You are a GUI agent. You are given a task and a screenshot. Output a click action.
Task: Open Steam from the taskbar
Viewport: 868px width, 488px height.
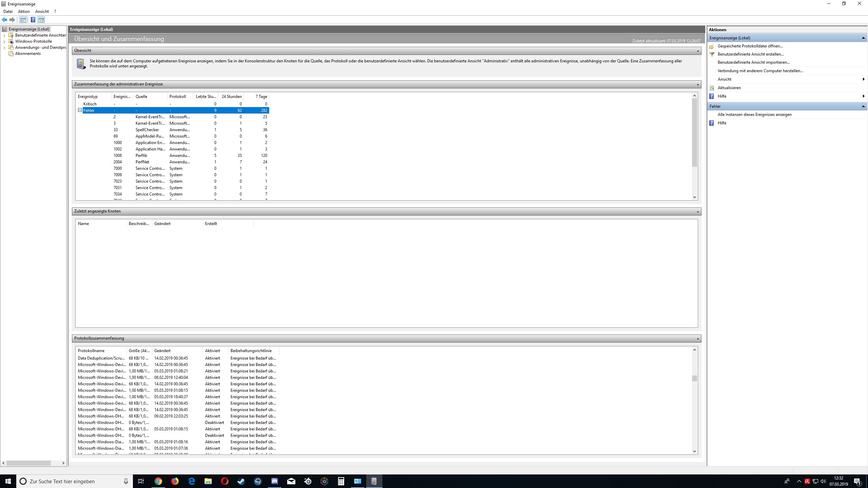pos(241,481)
